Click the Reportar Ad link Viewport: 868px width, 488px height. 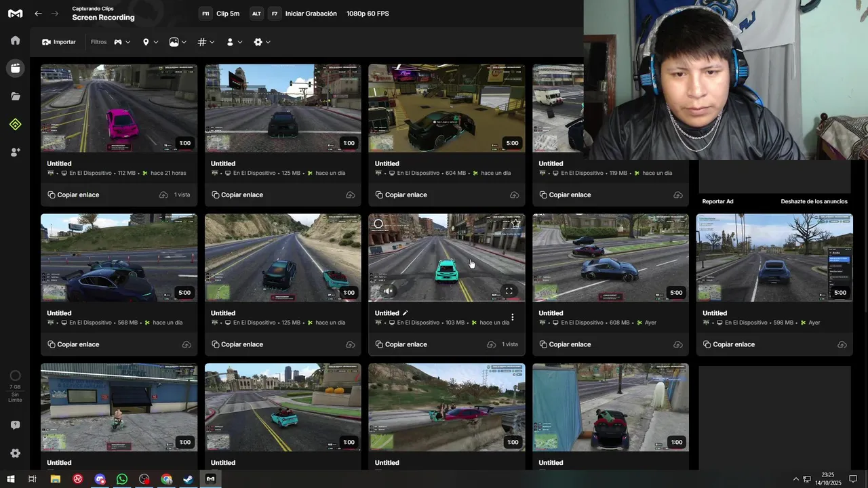pyautogui.click(x=717, y=201)
